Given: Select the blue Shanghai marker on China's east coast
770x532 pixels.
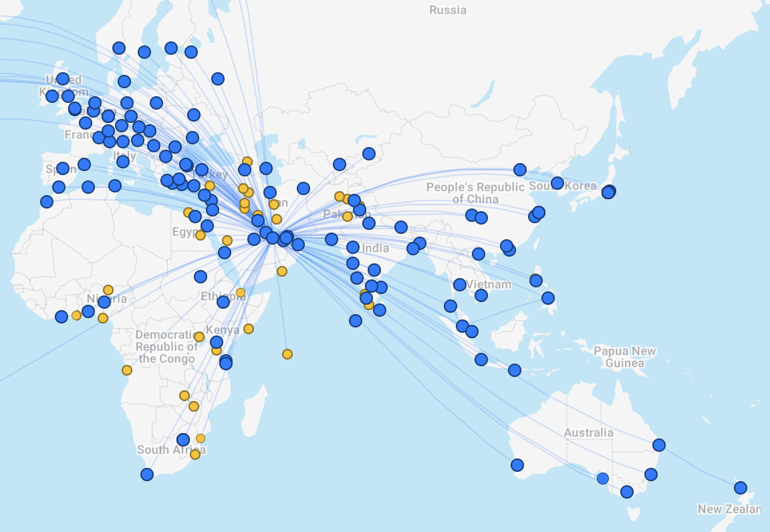Looking at the screenshot, I should click(x=539, y=213).
